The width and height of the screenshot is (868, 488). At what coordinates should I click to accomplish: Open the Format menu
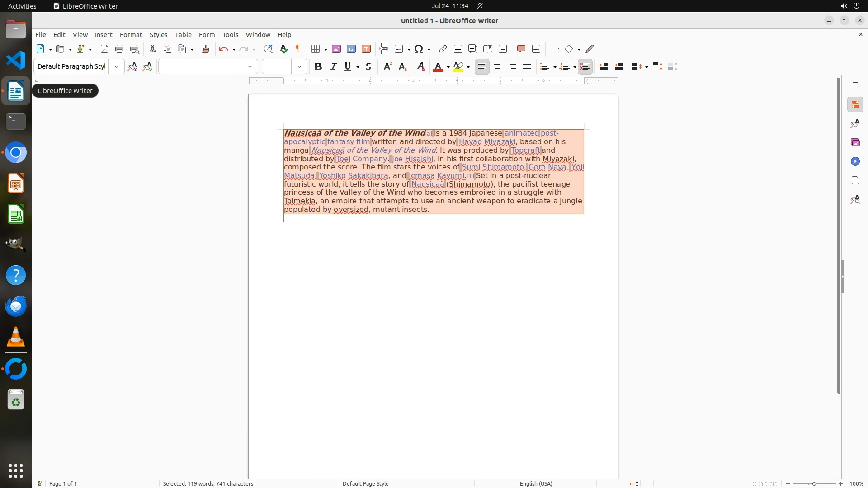click(131, 35)
